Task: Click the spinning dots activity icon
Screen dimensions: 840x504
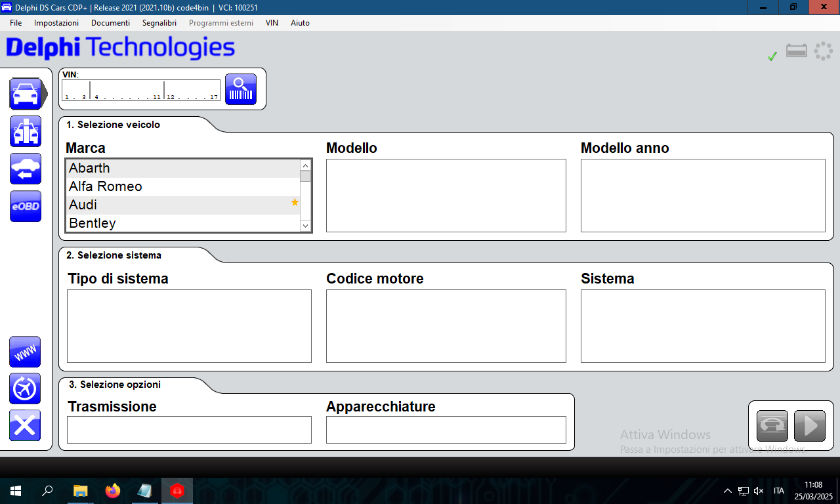Action: 823,51
